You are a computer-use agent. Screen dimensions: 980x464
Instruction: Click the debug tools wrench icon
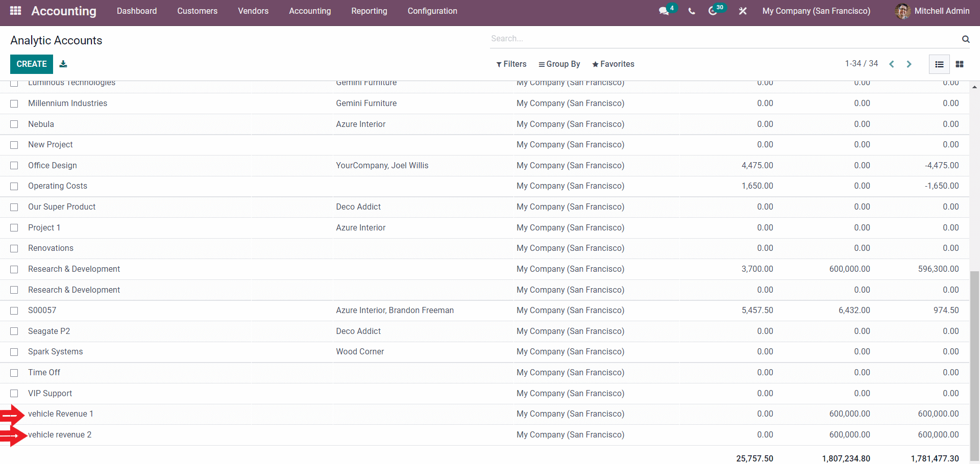coord(743,11)
